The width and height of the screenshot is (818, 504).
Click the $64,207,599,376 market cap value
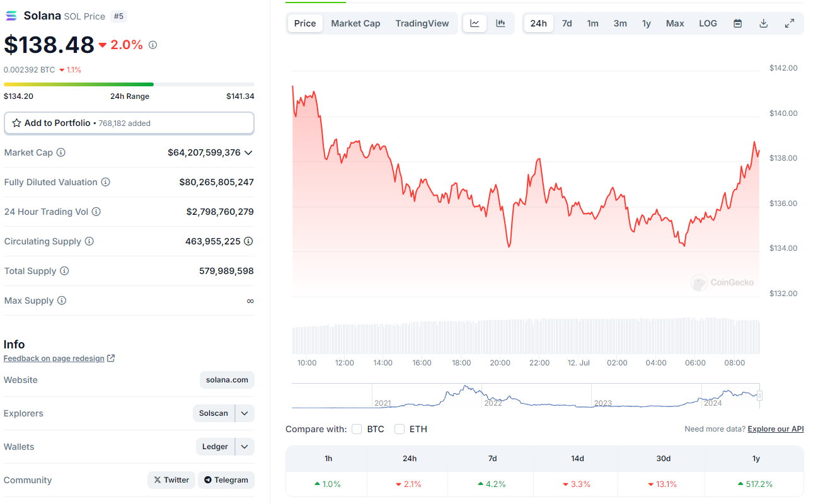point(204,152)
